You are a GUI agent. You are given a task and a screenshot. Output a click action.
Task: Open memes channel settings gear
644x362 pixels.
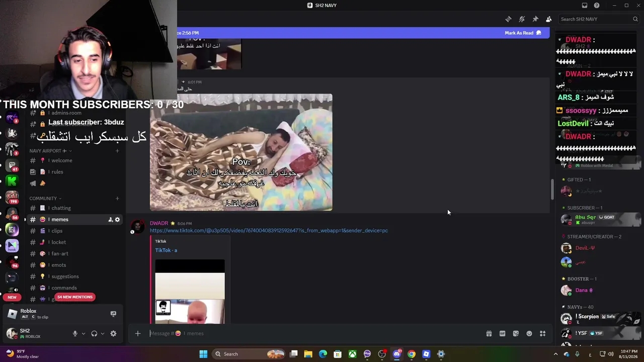(118, 220)
